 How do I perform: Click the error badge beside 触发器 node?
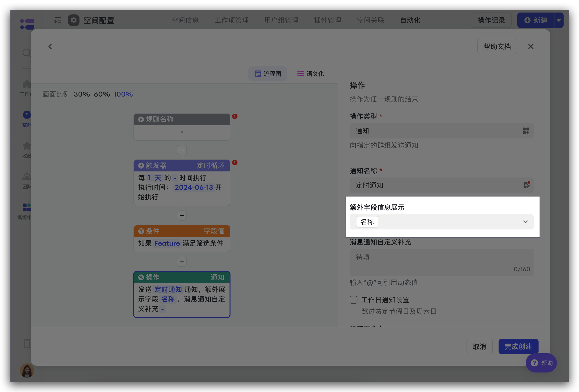pos(235,163)
